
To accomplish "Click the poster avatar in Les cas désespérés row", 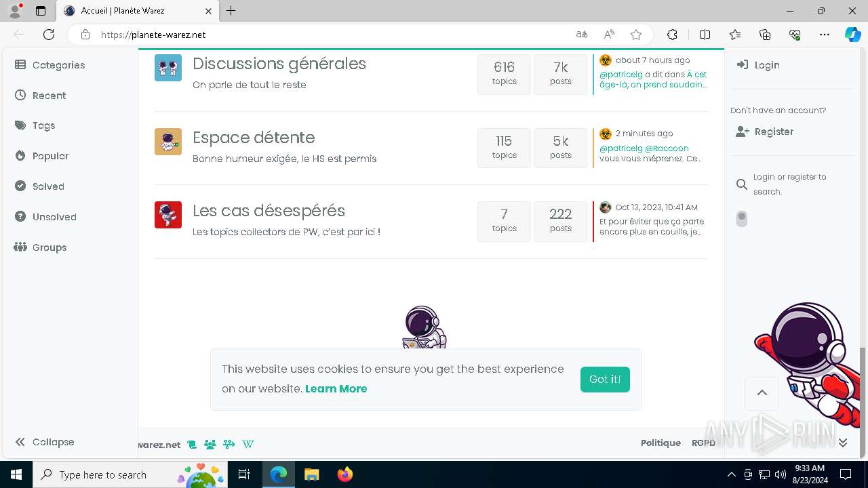I will (x=606, y=207).
